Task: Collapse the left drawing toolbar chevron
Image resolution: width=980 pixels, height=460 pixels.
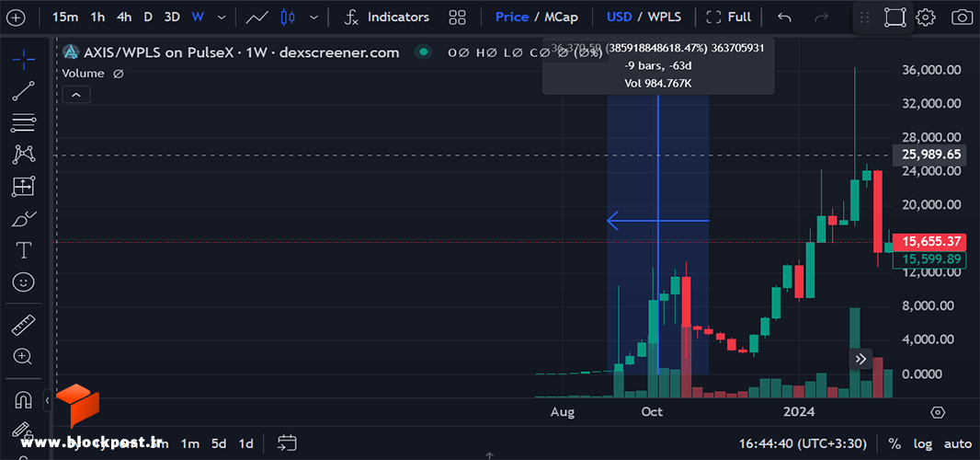Action: coord(48,400)
